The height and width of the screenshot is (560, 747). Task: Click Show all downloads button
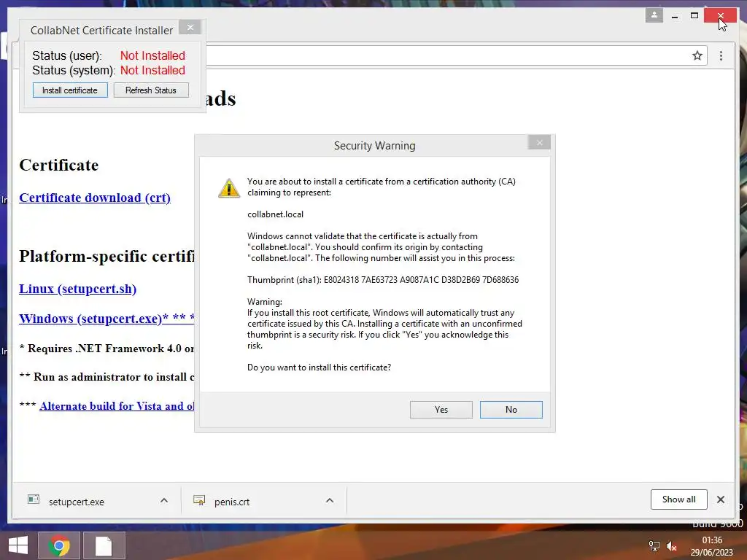[x=679, y=499]
